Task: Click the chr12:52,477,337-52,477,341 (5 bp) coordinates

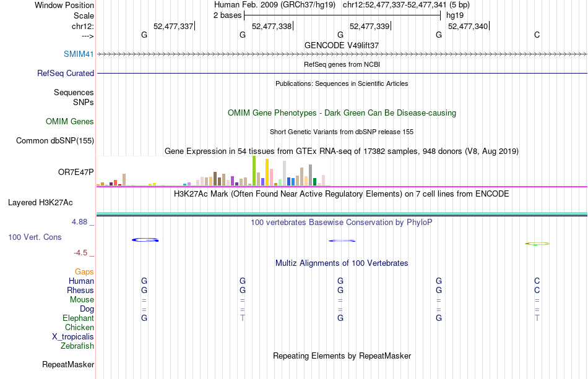Action: click(x=406, y=5)
